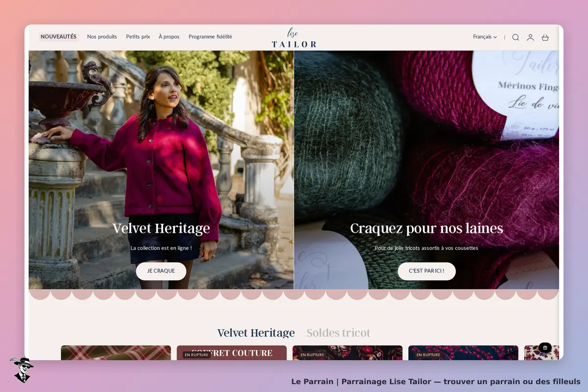
Task: Click the Le Parrain gangster logo
Action: 22,370
